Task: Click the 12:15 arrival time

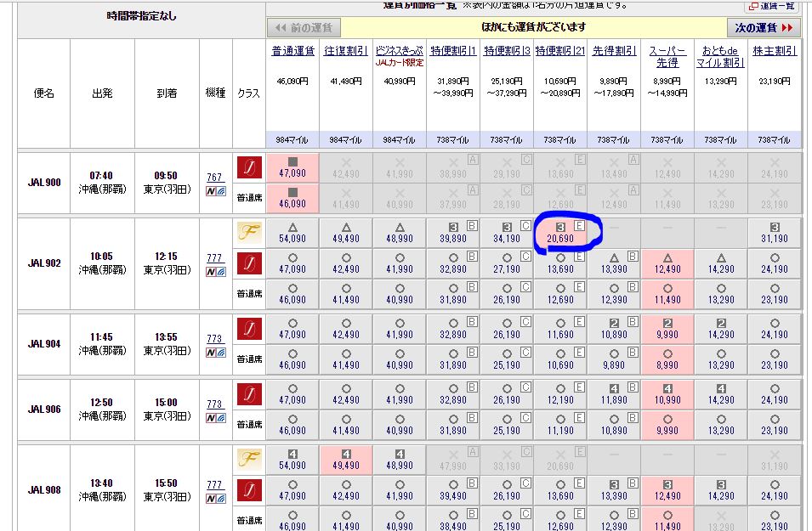Action: click(166, 257)
